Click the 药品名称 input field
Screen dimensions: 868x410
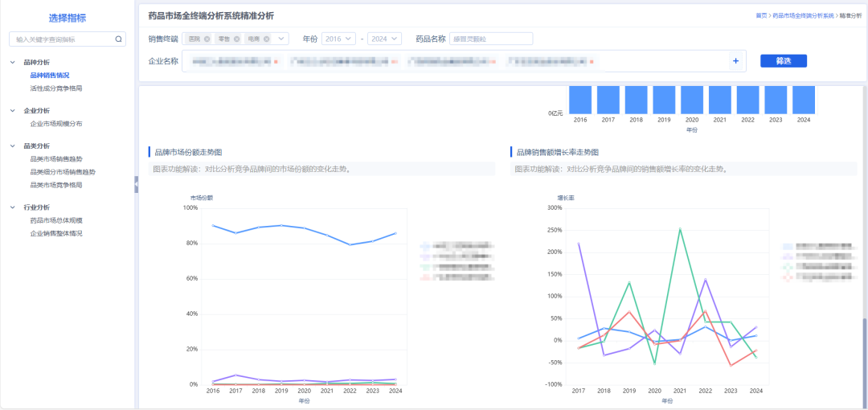(491, 39)
